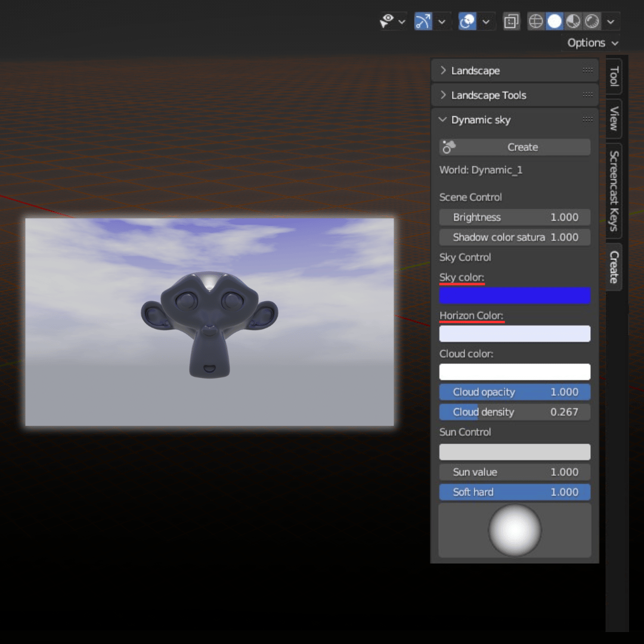
Task: Click the Cloud color: label
Action: [466, 354]
